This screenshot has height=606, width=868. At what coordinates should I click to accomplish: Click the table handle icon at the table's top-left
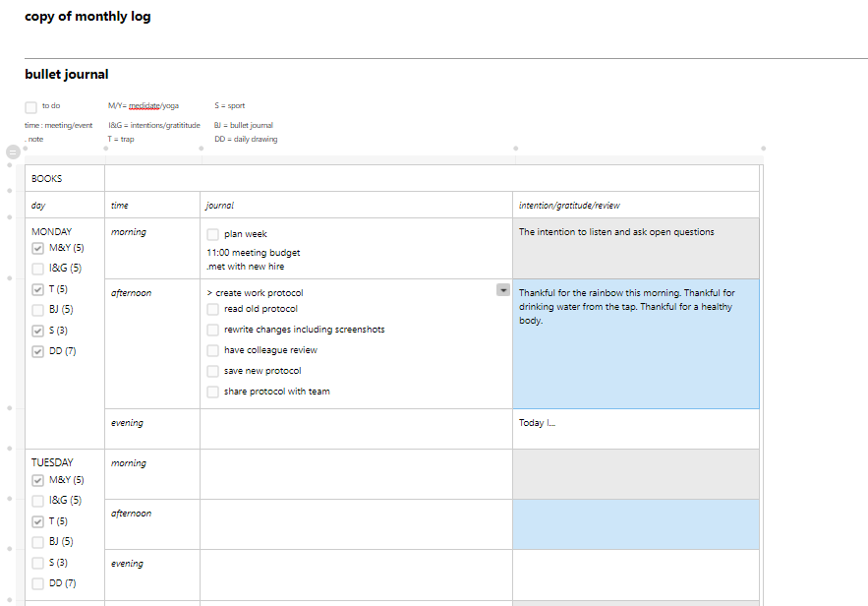click(x=13, y=152)
